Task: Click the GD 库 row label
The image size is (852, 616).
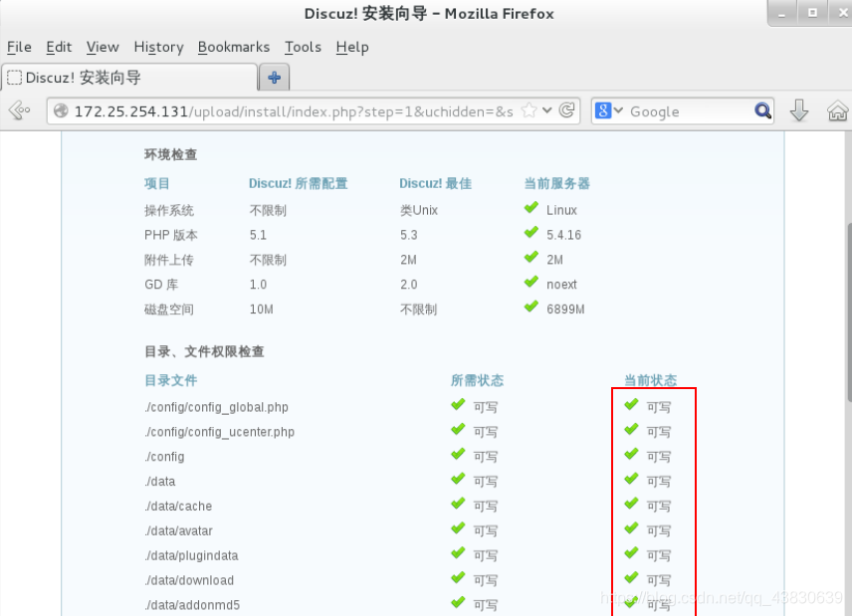Action: (x=161, y=285)
